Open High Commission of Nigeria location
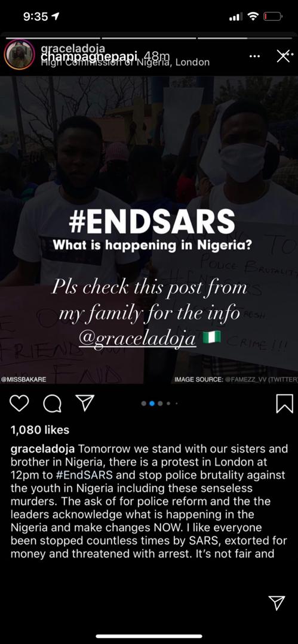The height and width of the screenshot is (644, 298). point(125,63)
